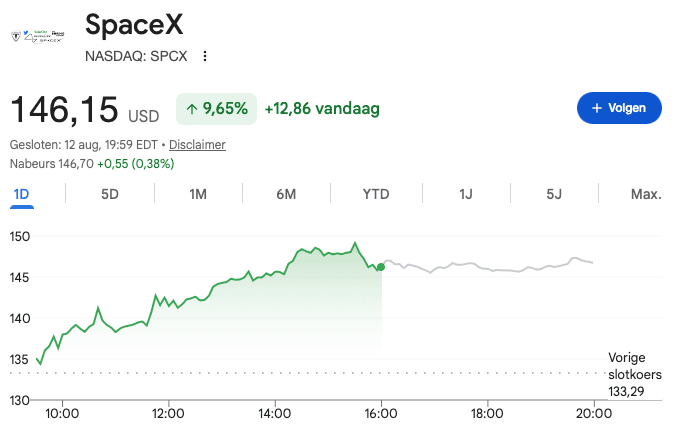
Task: Click the gray after-hours line on chart
Action: click(487, 267)
